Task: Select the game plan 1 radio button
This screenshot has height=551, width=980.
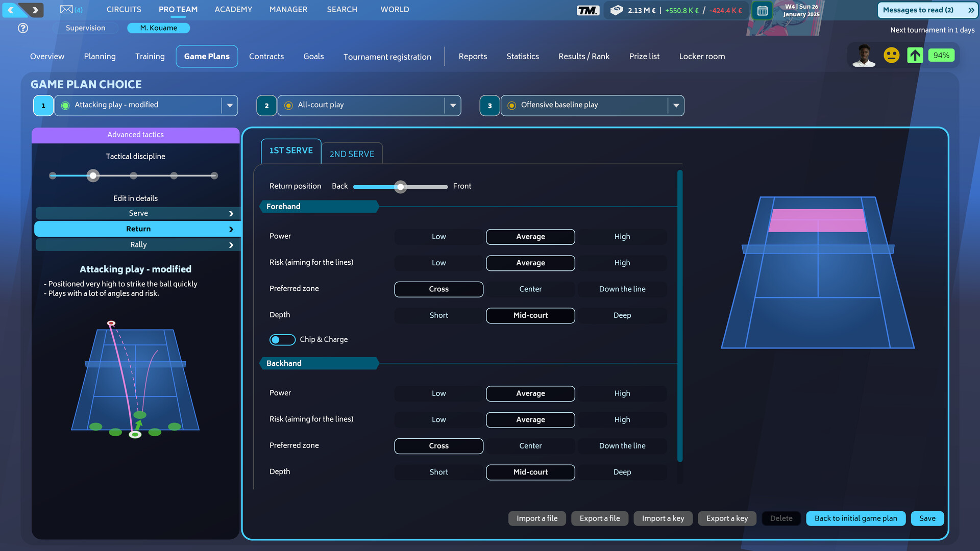Action: click(65, 105)
